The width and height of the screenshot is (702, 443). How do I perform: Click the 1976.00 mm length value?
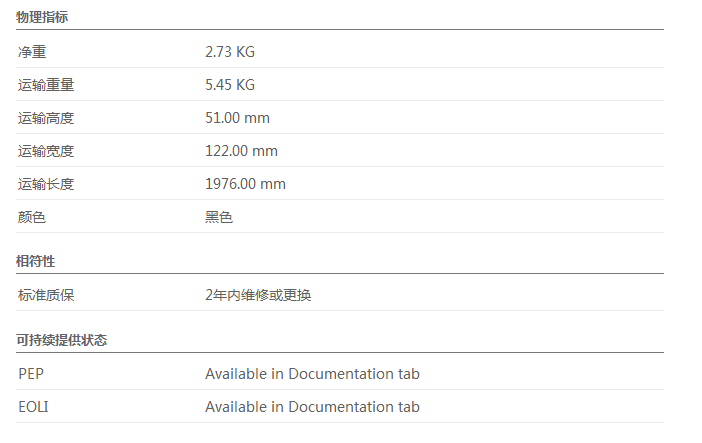(245, 184)
